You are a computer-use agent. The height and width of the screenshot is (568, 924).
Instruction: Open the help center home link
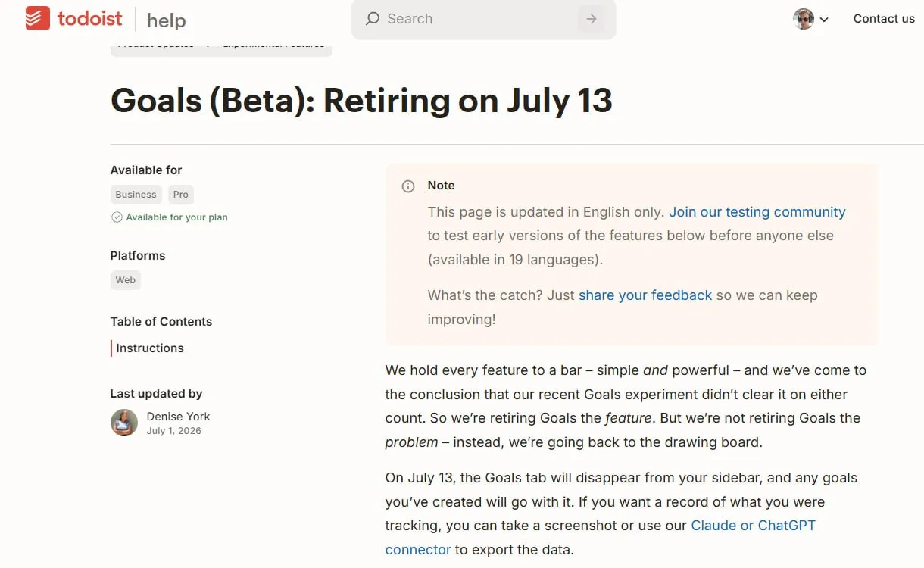pyautogui.click(x=167, y=20)
